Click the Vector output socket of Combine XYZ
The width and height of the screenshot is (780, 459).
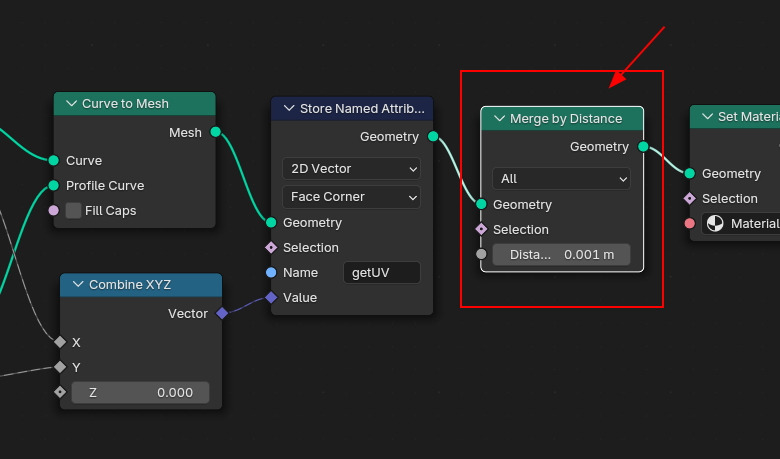click(x=222, y=313)
